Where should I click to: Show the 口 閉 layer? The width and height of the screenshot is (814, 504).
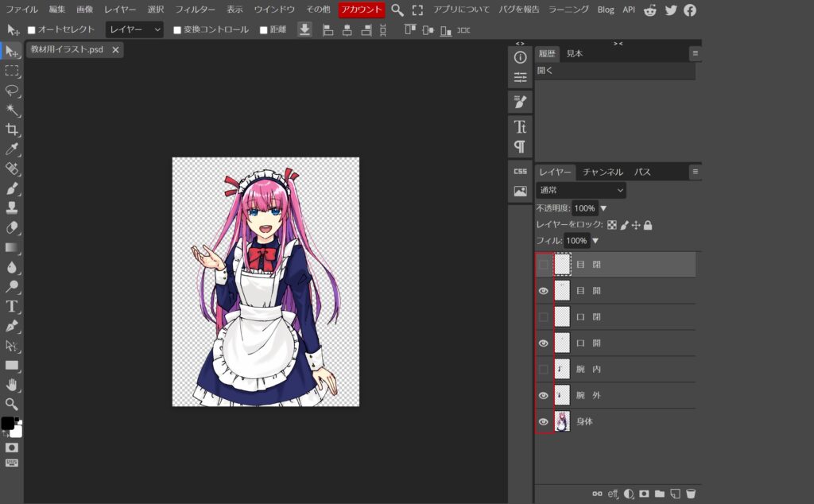click(544, 317)
